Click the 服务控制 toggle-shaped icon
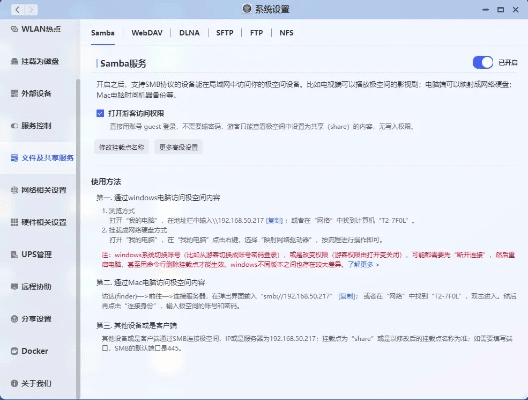The width and height of the screenshot is (528, 400). click(x=14, y=126)
